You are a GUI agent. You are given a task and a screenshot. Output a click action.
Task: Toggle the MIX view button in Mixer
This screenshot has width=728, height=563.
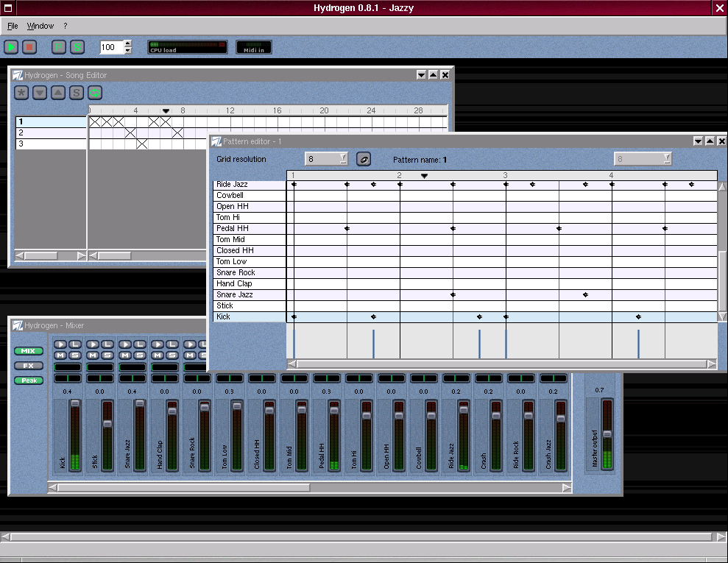(28, 351)
